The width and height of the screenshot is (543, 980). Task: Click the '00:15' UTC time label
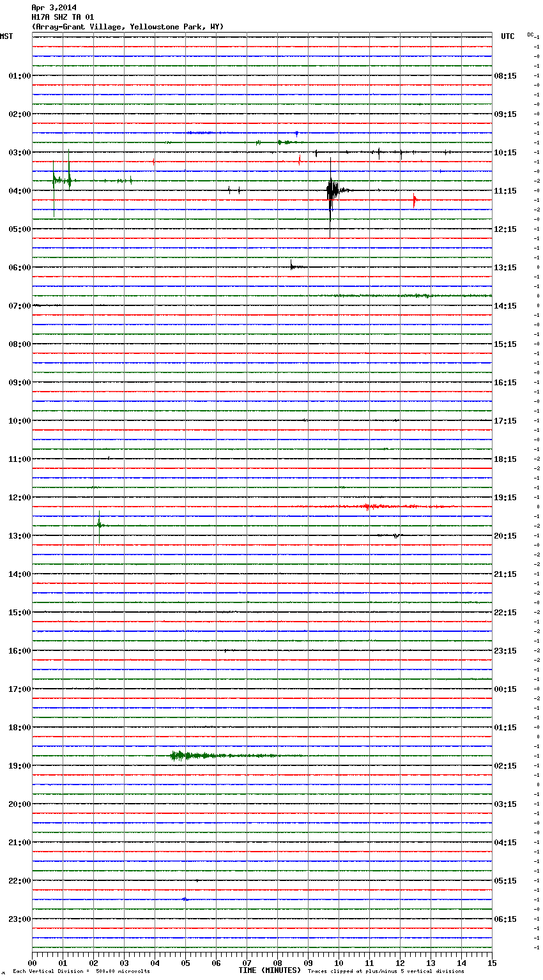coord(505,689)
